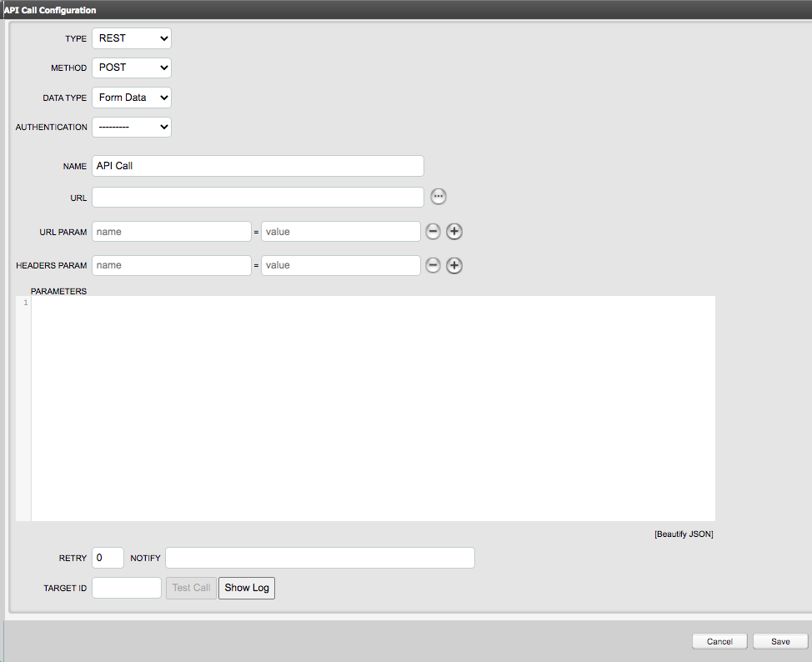Screen dimensions: 812x662
Task: Cancel the API call configuration
Action: click(719, 641)
